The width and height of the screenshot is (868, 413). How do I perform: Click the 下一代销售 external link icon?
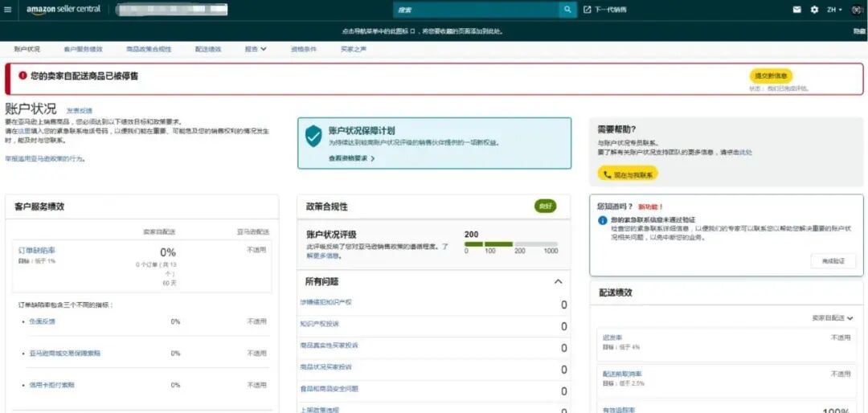(588, 10)
